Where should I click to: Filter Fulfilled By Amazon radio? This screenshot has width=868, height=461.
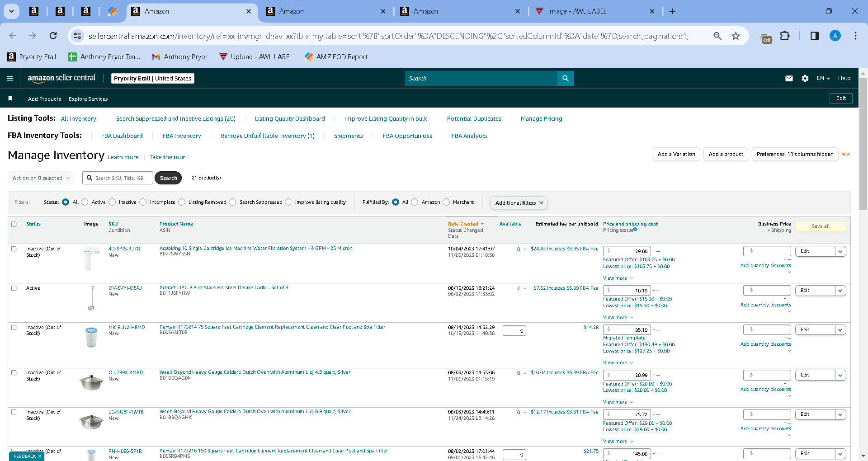(415, 202)
